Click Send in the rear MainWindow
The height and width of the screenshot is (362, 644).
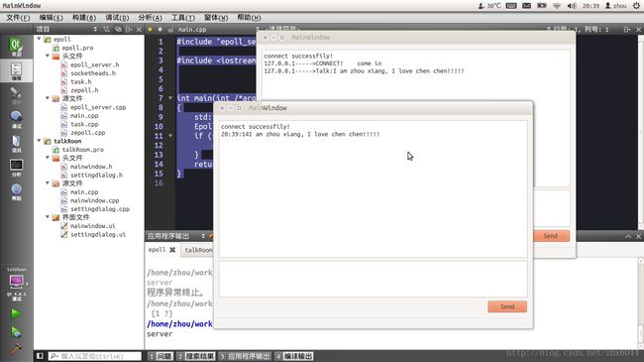[x=551, y=236]
